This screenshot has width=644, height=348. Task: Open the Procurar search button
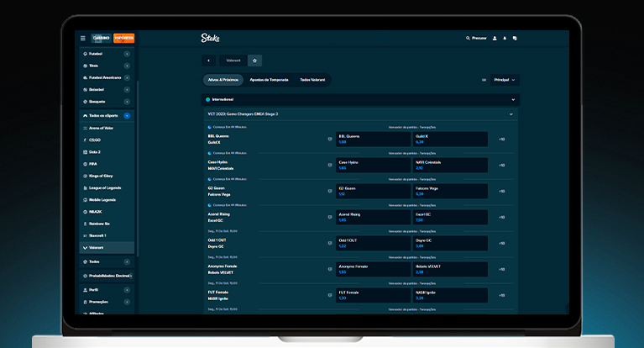476,39
